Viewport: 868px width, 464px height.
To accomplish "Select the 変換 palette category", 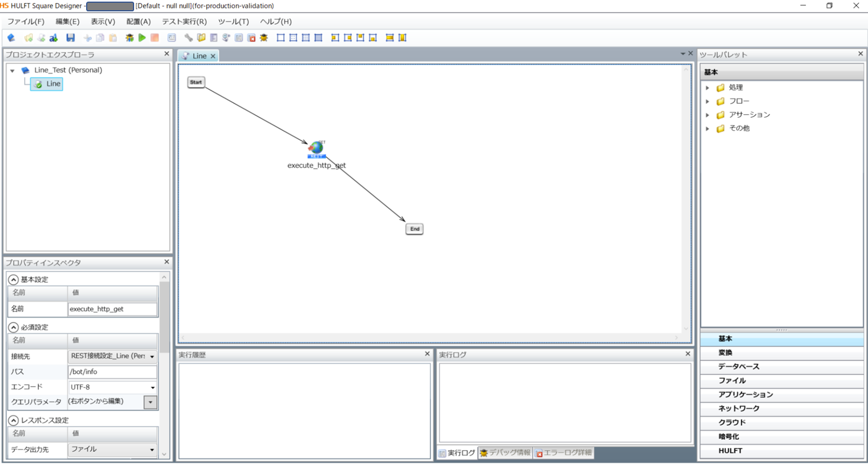I will tap(782, 353).
